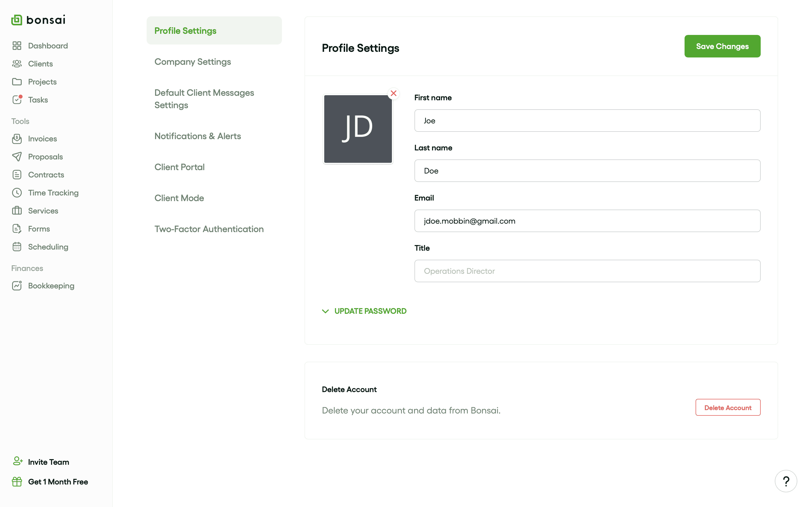Viewport: 812px width, 507px height.
Task: Click the Time Tracking clock icon
Action: click(x=17, y=193)
